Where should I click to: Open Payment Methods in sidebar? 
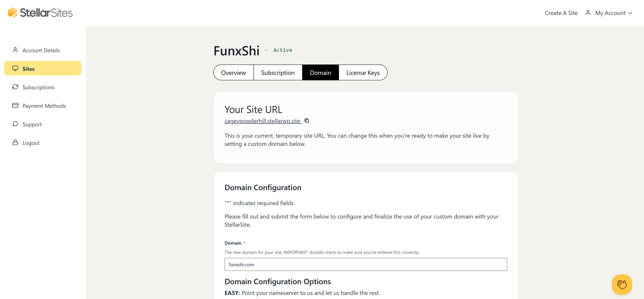pyautogui.click(x=43, y=106)
